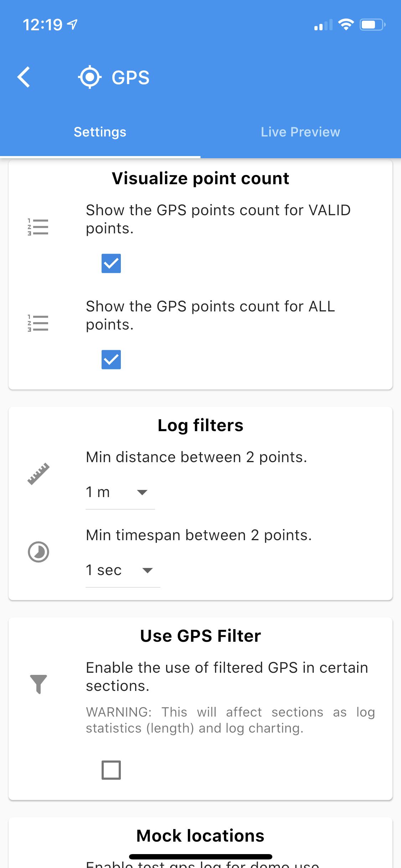Tap the back arrow icon

[x=24, y=77]
